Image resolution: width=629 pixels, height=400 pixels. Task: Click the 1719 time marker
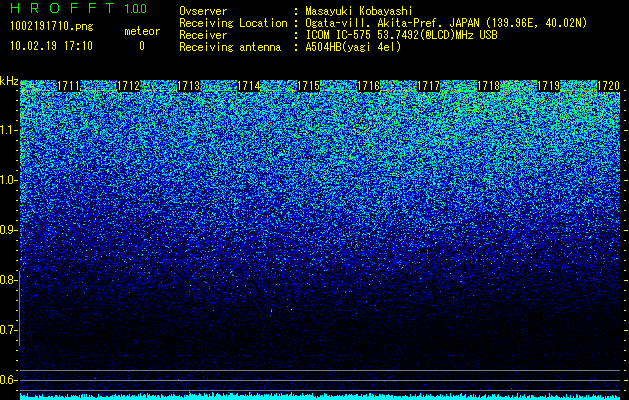tap(548, 86)
